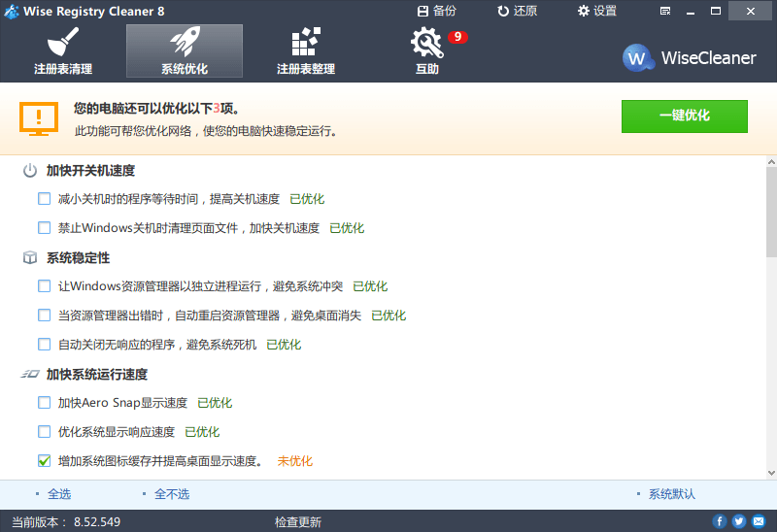Click the 全不选 deselect all link
Image resolution: width=777 pixels, height=532 pixels.
172,494
